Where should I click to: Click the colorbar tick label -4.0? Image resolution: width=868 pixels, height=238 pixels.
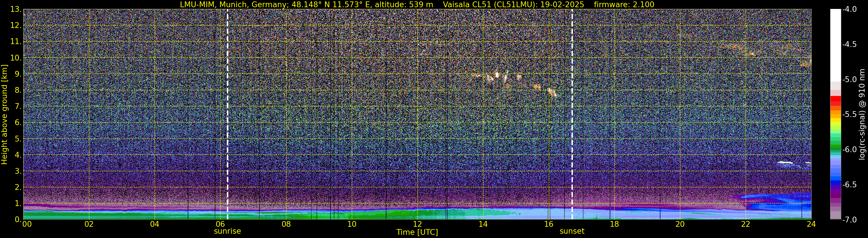pos(850,10)
